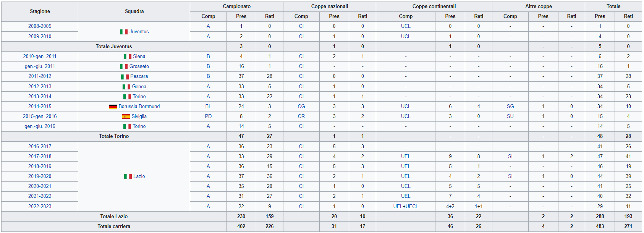Image resolution: width=644 pixels, height=233 pixels.
Task: Click the Italian flag next to Grosseto
Action: coord(124,66)
